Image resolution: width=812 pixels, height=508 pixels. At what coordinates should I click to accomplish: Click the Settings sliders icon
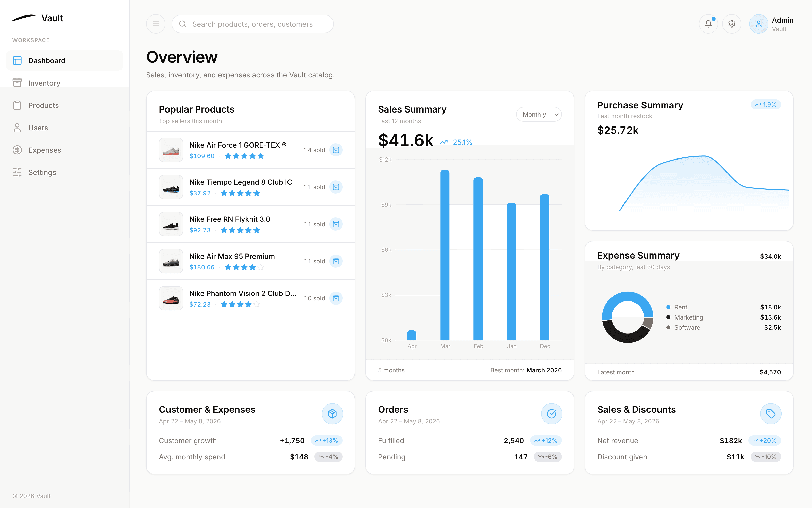click(17, 172)
